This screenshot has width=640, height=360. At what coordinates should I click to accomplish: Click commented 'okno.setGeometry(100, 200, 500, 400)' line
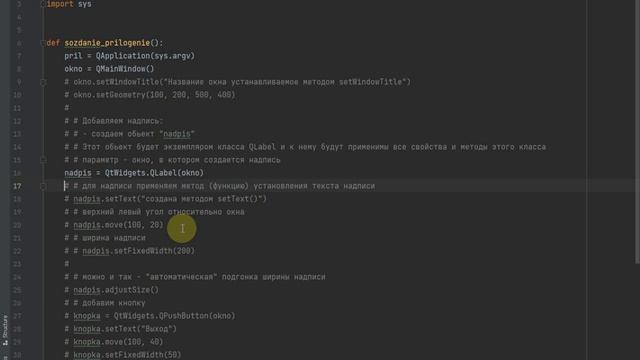click(150, 95)
